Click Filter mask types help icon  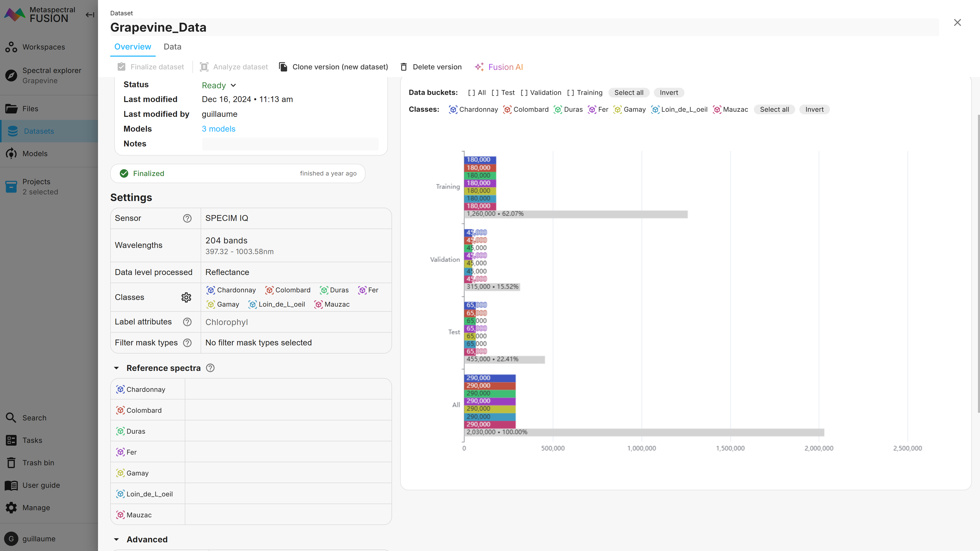click(x=187, y=343)
